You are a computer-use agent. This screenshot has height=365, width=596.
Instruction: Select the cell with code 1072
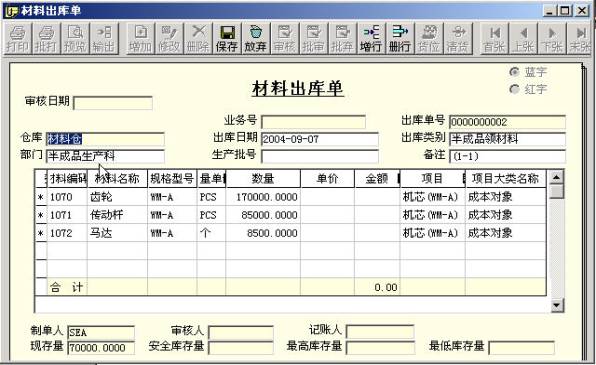(x=67, y=233)
